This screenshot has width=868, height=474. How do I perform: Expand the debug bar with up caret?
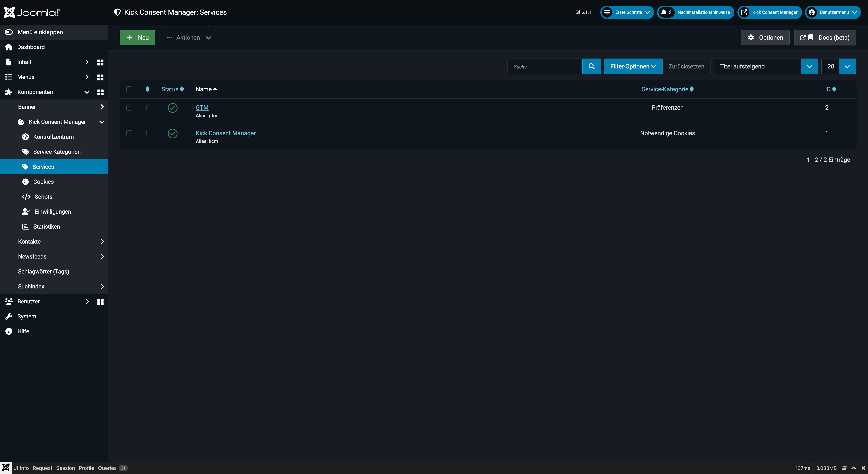pyautogui.click(x=854, y=468)
